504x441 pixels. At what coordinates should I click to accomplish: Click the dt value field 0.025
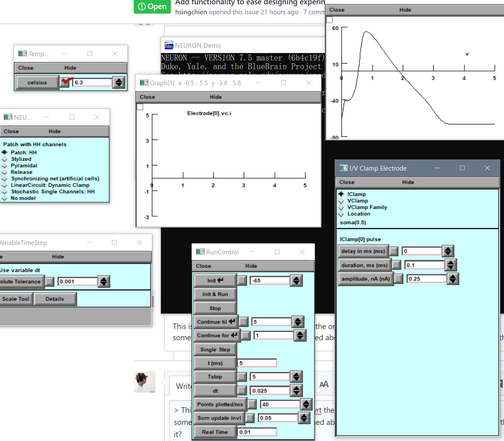[x=270, y=391]
